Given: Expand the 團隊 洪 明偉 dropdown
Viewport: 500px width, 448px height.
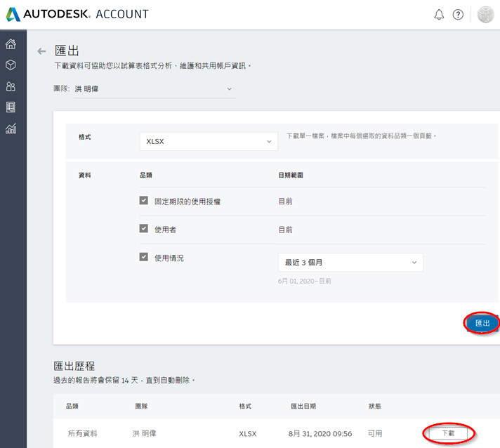Looking at the screenshot, I should coord(155,89).
